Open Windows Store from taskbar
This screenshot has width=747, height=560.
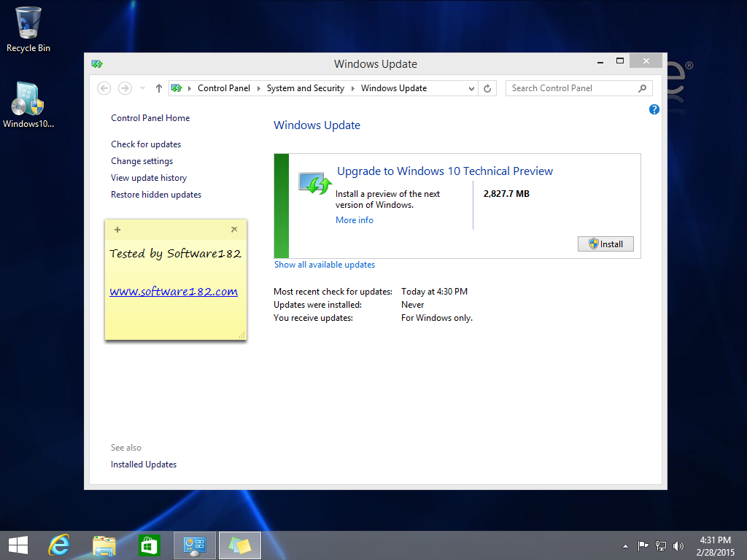(x=149, y=545)
